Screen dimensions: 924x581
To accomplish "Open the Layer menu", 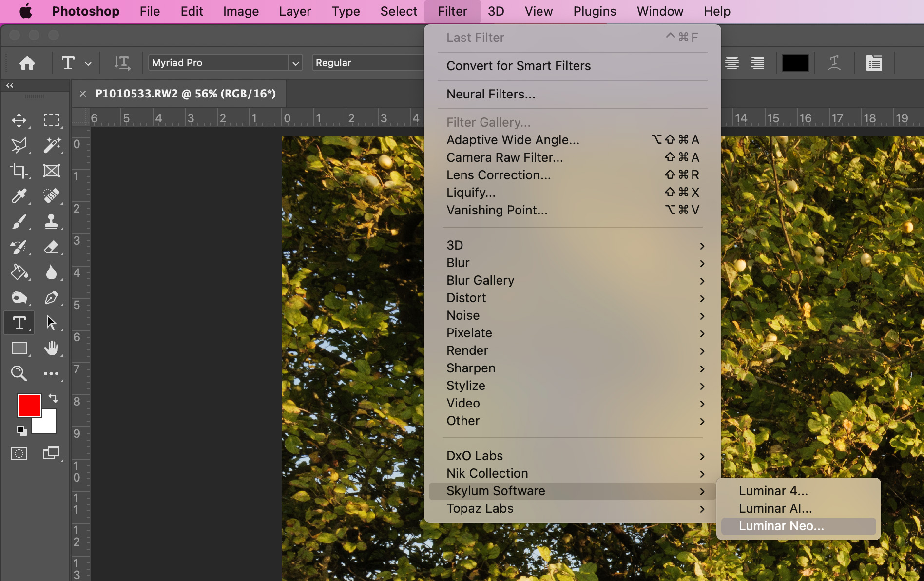I will click(x=295, y=11).
